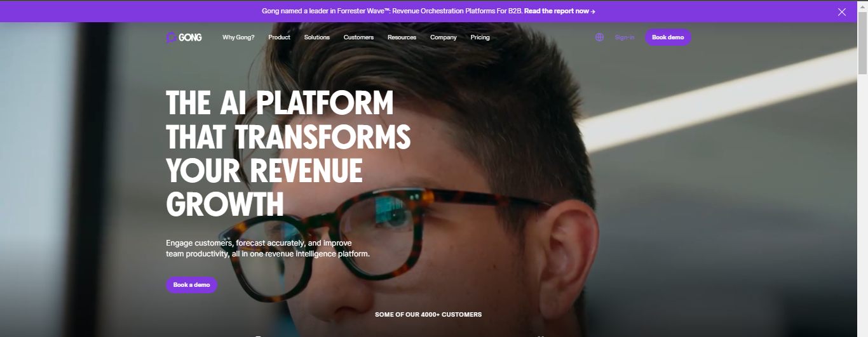Click the Forrester Wave announcement text
Screen dimensions: 868x337
pos(391,11)
